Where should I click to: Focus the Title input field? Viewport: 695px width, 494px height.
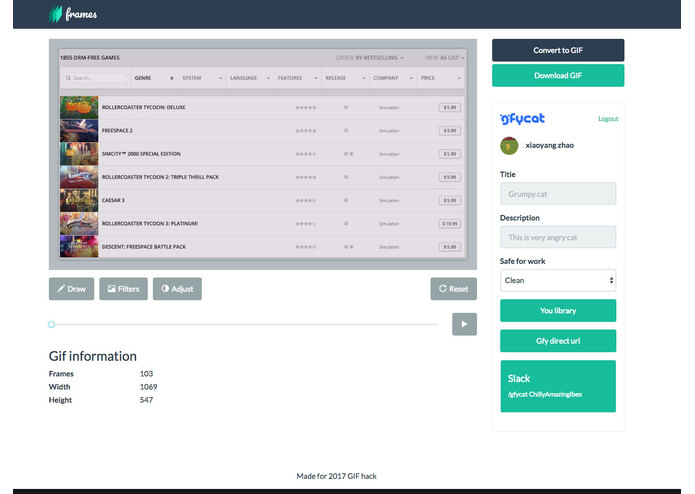(558, 194)
